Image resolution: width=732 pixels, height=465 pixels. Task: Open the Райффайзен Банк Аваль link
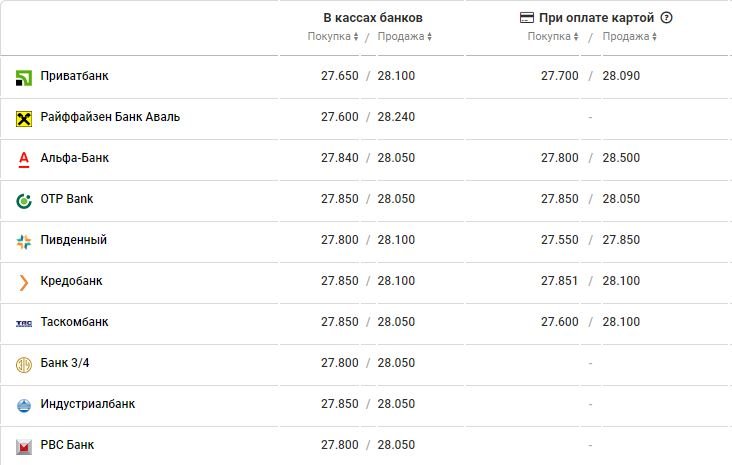110,117
